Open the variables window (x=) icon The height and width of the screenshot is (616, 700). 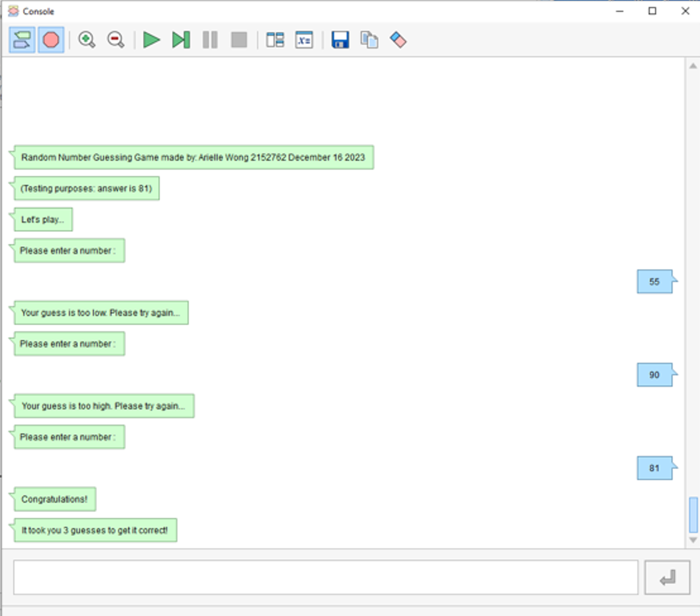pyautogui.click(x=304, y=40)
